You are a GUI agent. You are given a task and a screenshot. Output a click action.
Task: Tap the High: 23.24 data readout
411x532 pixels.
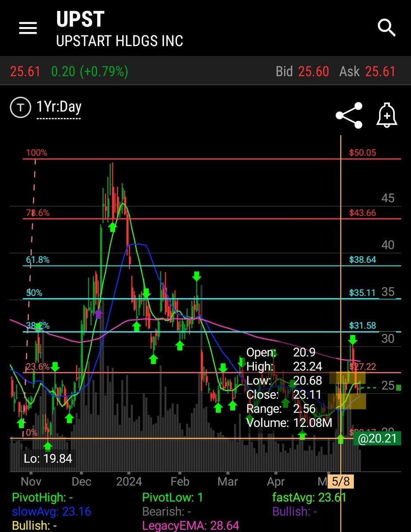(284, 366)
